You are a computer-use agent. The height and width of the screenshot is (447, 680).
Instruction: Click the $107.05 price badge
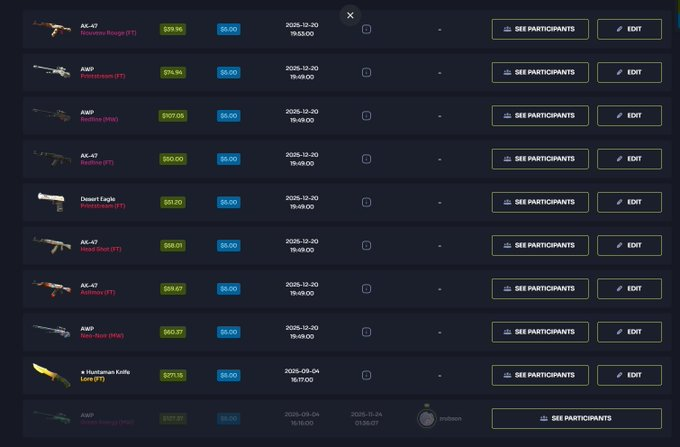point(173,116)
